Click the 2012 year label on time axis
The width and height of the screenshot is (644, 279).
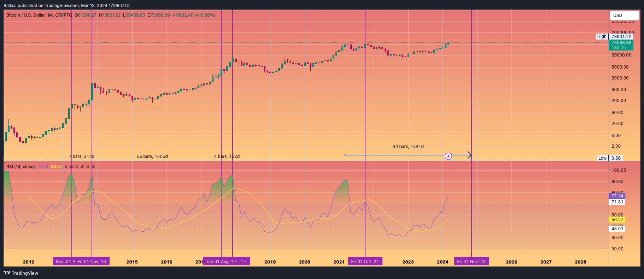[29, 262]
